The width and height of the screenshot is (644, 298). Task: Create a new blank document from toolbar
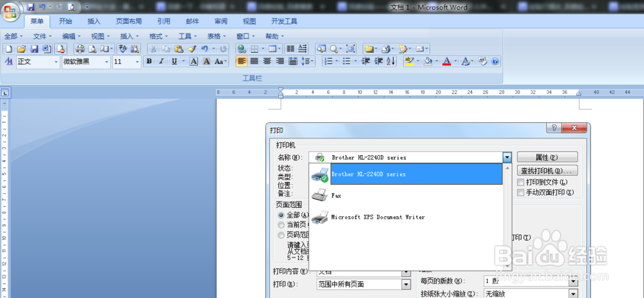(8, 50)
